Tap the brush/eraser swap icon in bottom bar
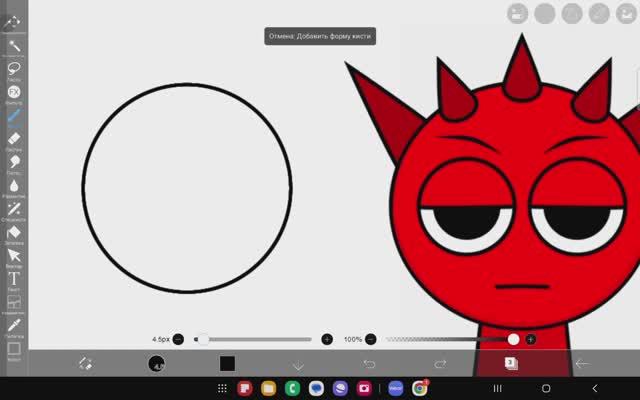 (85, 363)
